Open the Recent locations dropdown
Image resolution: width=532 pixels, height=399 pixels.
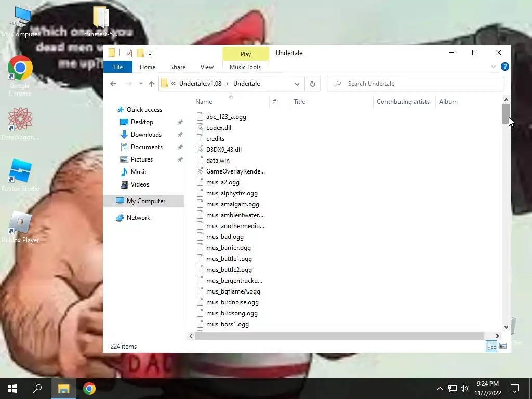[141, 84]
